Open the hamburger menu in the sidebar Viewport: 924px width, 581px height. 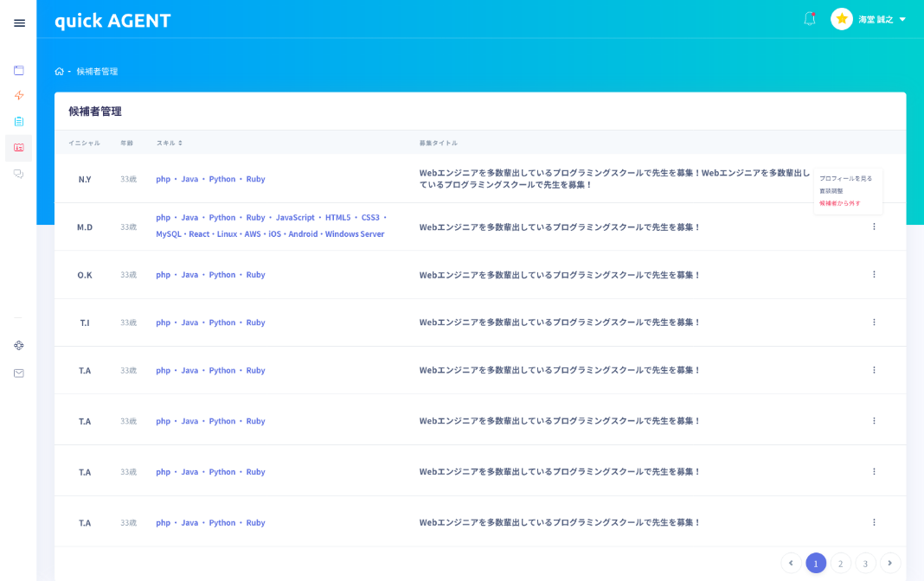point(19,23)
